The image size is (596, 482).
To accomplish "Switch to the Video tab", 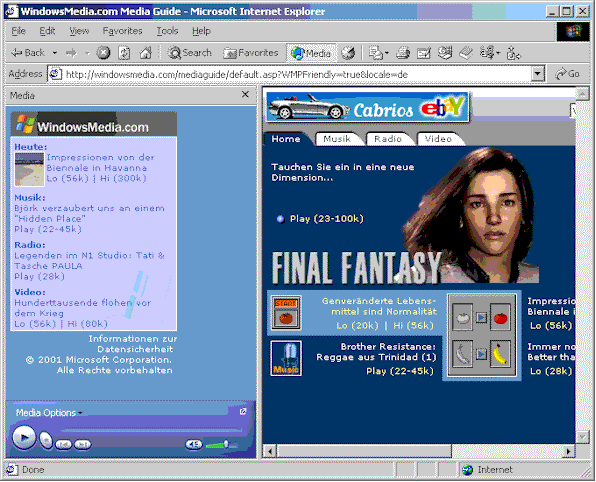I will click(x=438, y=139).
